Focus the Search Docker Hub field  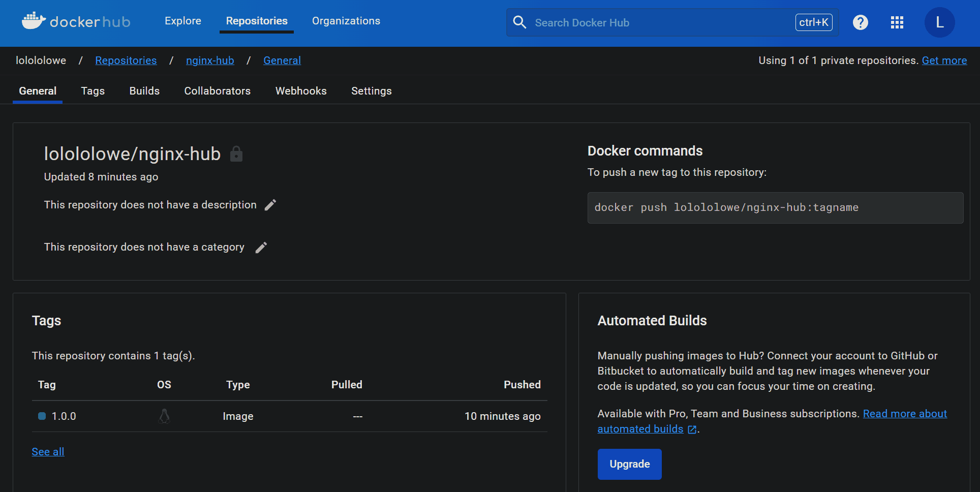click(x=672, y=22)
